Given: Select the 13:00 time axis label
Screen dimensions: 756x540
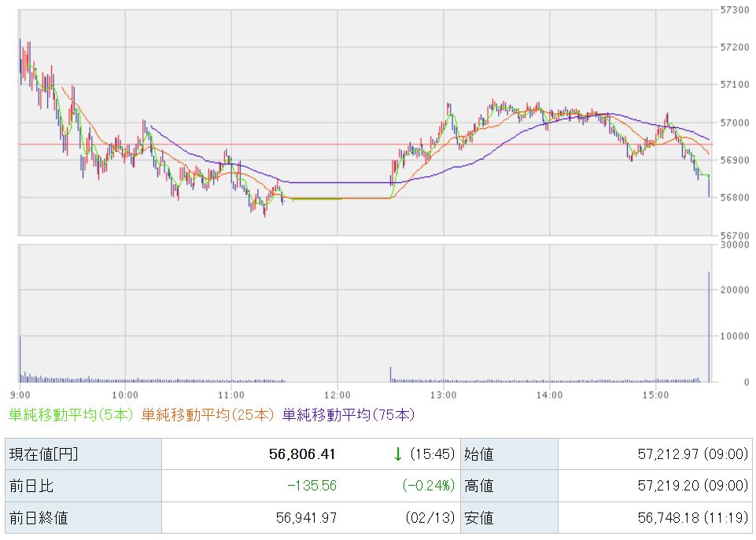Looking at the screenshot, I should click(x=443, y=395).
